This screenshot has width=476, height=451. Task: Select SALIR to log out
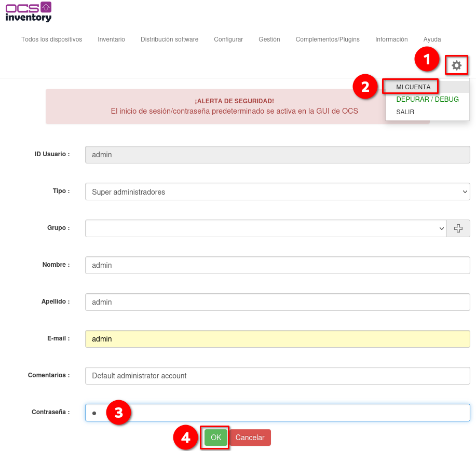[x=405, y=112]
